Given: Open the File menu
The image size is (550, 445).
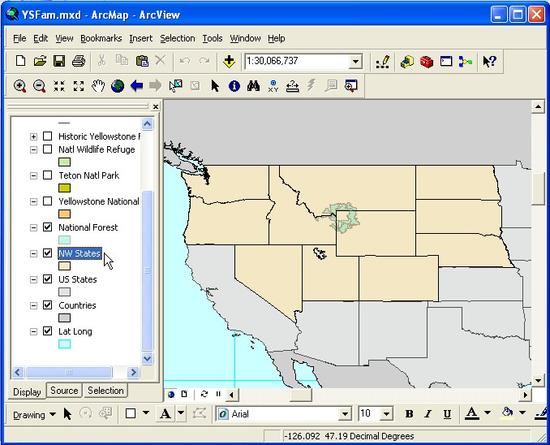Looking at the screenshot, I should pyautogui.click(x=20, y=38).
